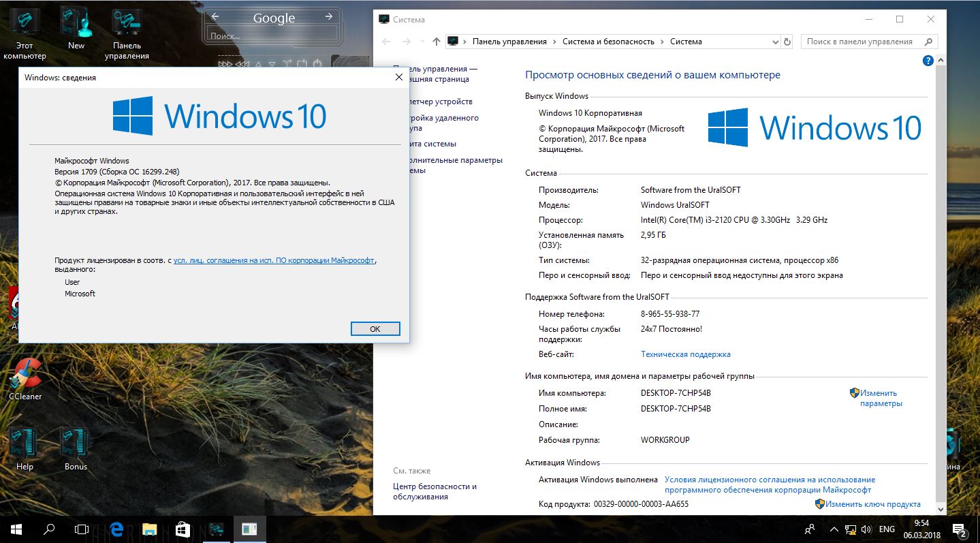The width and height of the screenshot is (980, 543).
Task: Open the license terms link under activation
Action: pos(770,484)
